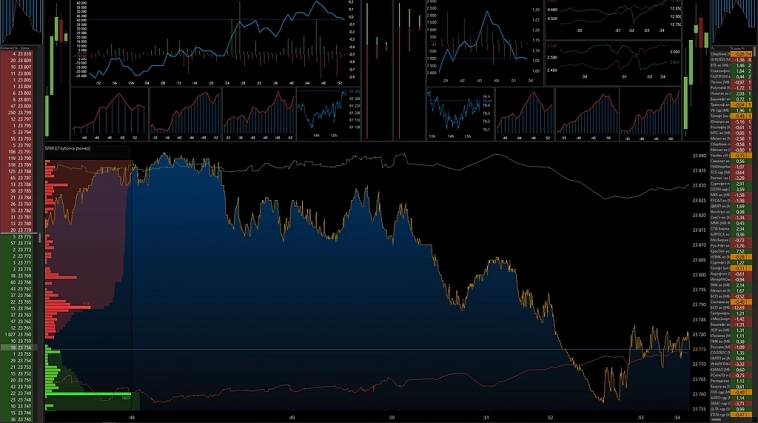Jump to the :50 time axis marker
The image size is (758, 423).
tap(392, 416)
